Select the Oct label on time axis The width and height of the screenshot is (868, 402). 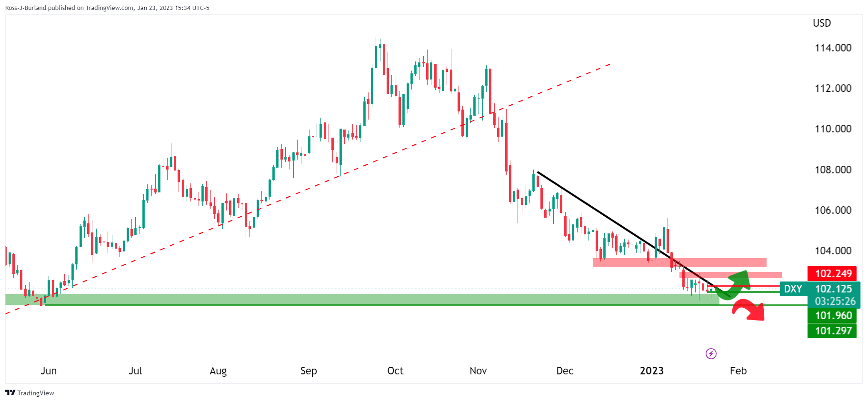[x=395, y=371]
